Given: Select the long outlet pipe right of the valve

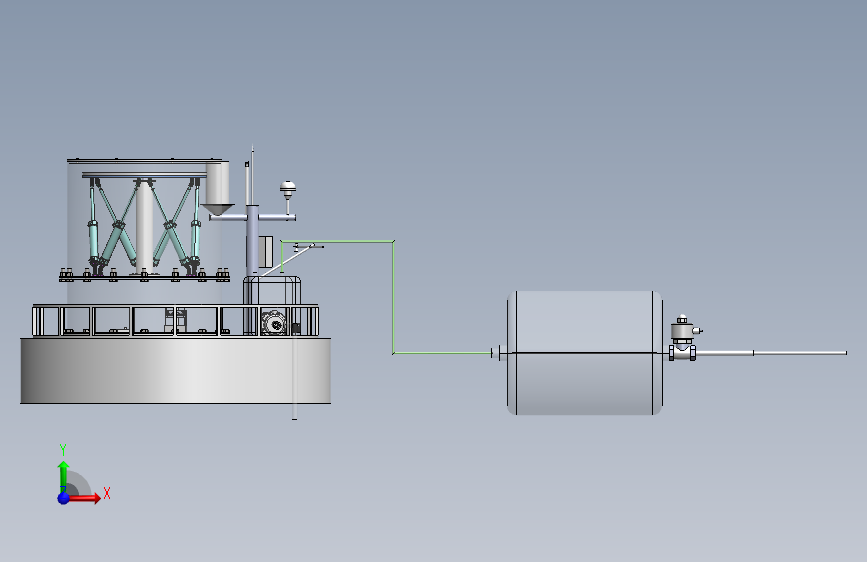Looking at the screenshot, I should click(x=771, y=352).
